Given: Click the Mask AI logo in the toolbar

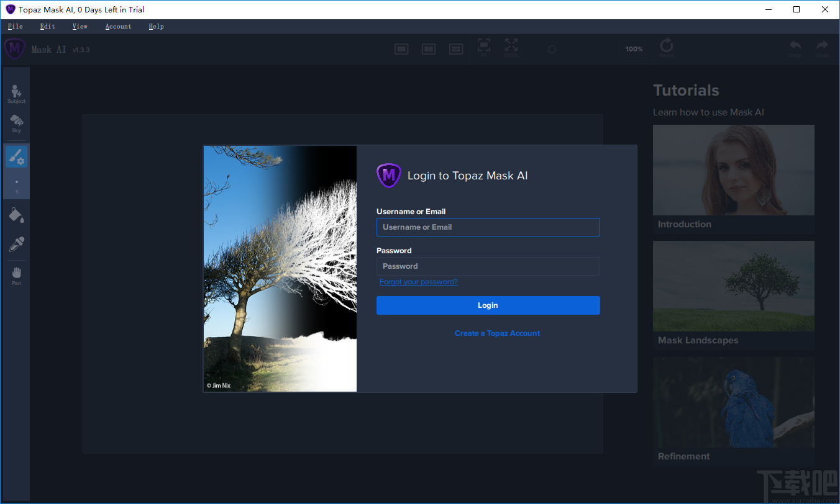Looking at the screenshot, I should point(15,49).
